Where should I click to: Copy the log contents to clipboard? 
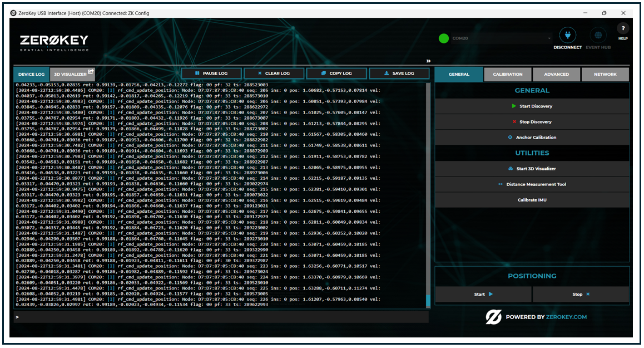(x=336, y=73)
